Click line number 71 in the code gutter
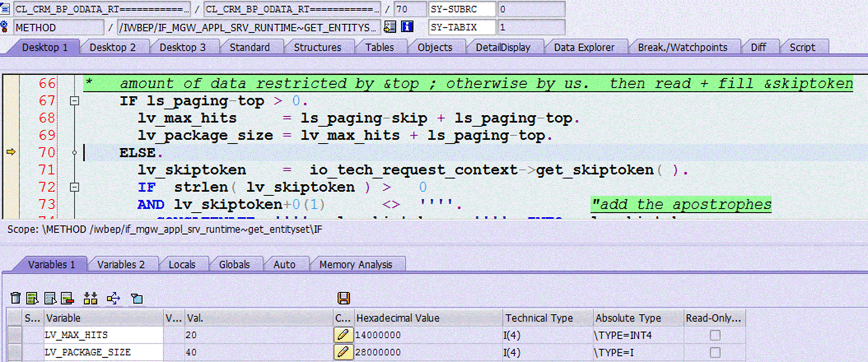The image size is (868, 362). [47, 170]
